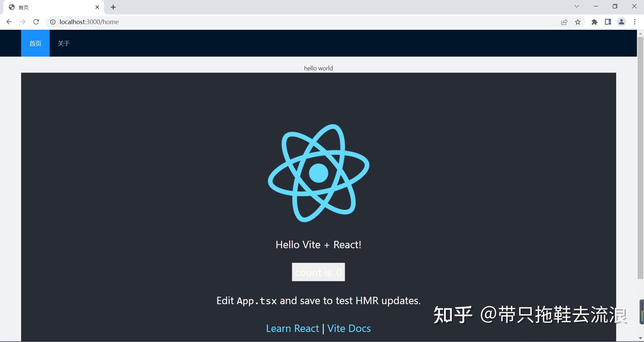644x342 pixels.
Task: Open the share menu
Action: coord(565,22)
